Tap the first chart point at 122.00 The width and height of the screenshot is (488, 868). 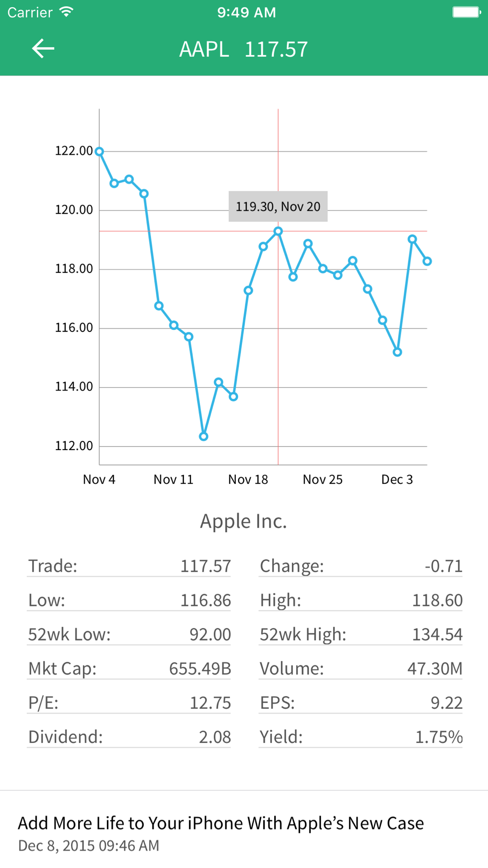point(100,152)
